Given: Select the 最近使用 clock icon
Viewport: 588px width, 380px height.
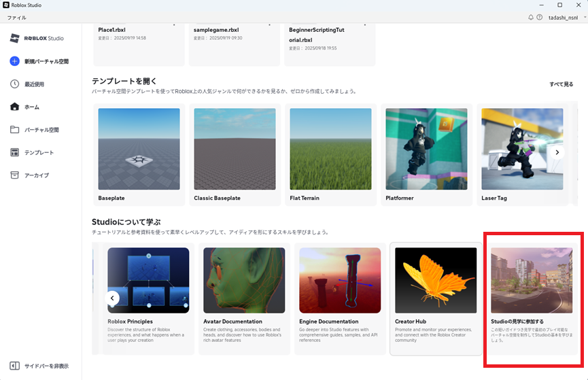Looking at the screenshot, I should tap(15, 84).
